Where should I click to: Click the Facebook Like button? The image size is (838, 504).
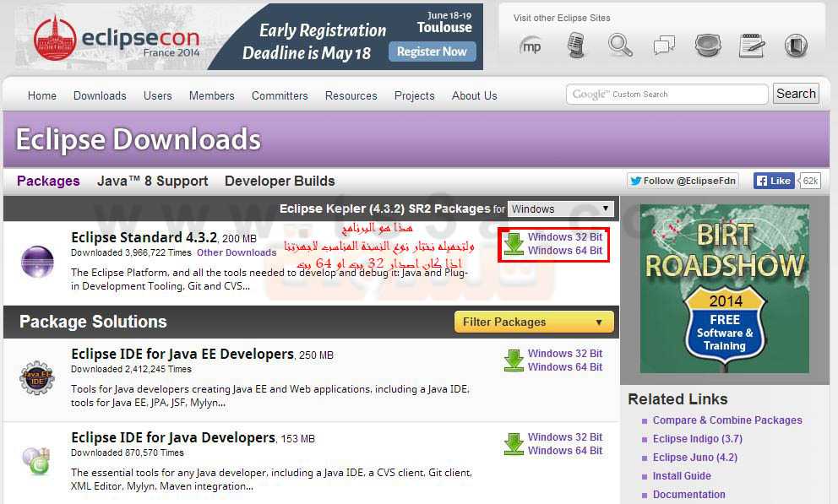[x=774, y=181]
